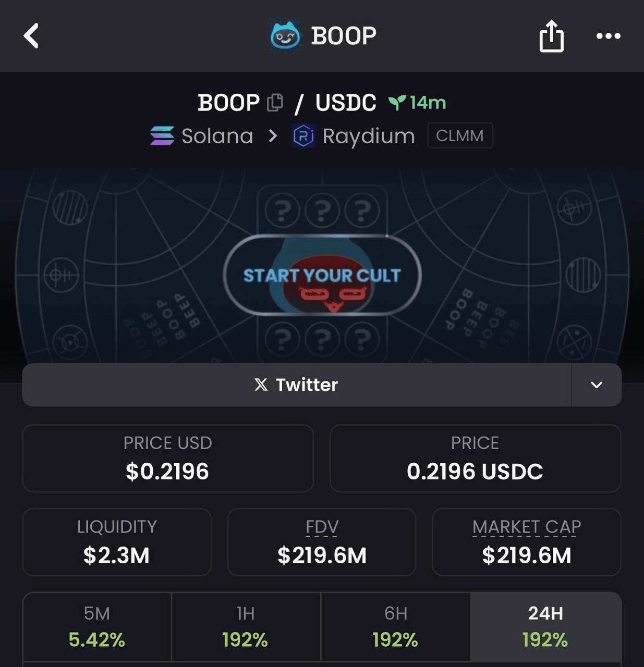Tap the MARKET CAP info label

click(527, 527)
